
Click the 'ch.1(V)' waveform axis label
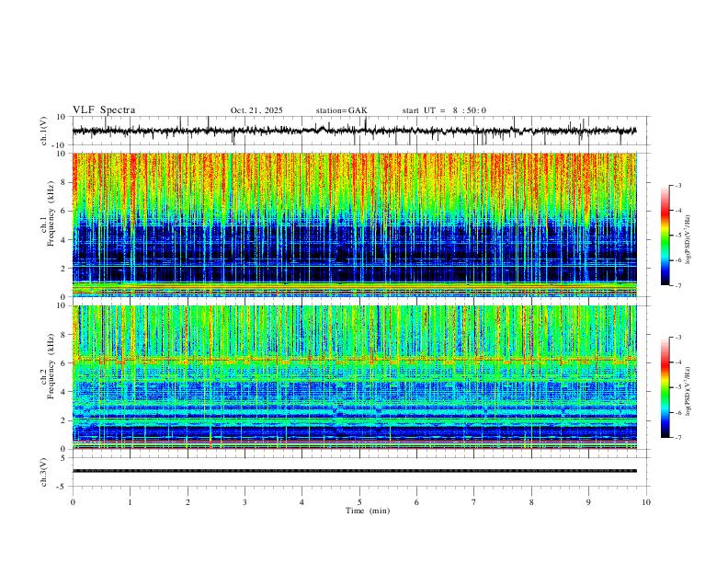44,131
